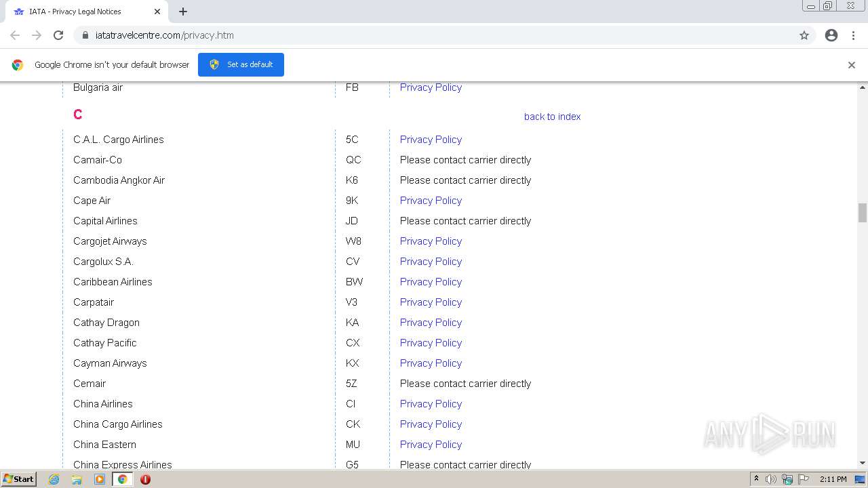
Task: Close the IATA Privacy Legal Notices tab
Action: (x=157, y=12)
